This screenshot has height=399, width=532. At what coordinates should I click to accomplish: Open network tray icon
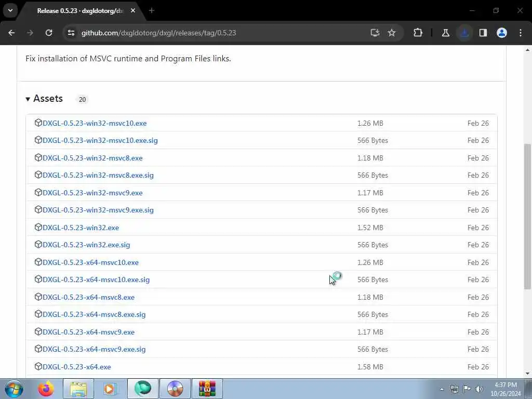click(x=454, y=389)
